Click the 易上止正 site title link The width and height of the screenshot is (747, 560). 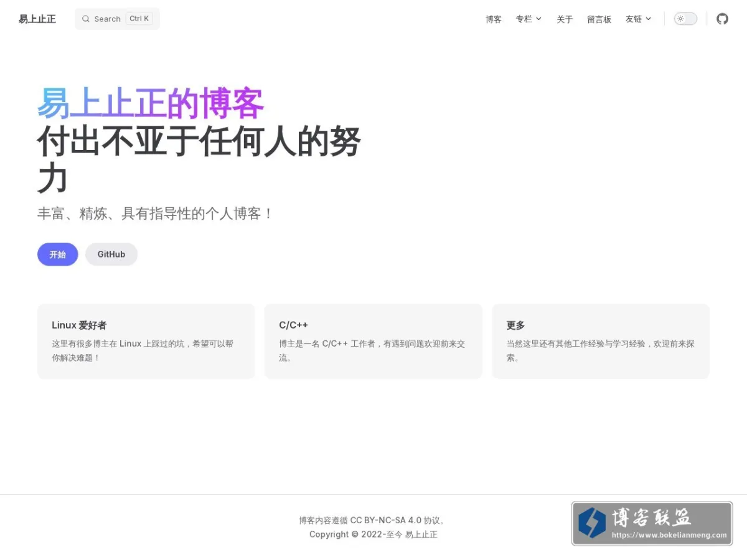tap(37, 19)
